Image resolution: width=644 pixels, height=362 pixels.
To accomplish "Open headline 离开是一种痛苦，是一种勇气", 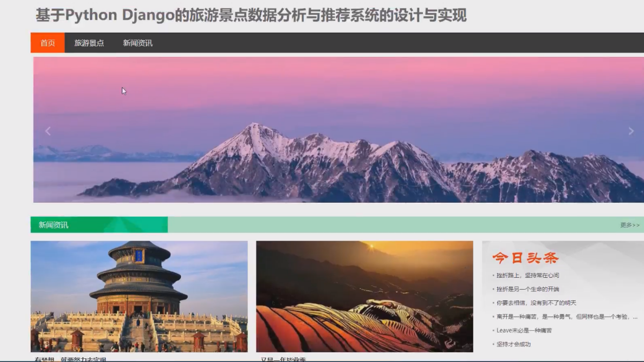I will point(567,316).
